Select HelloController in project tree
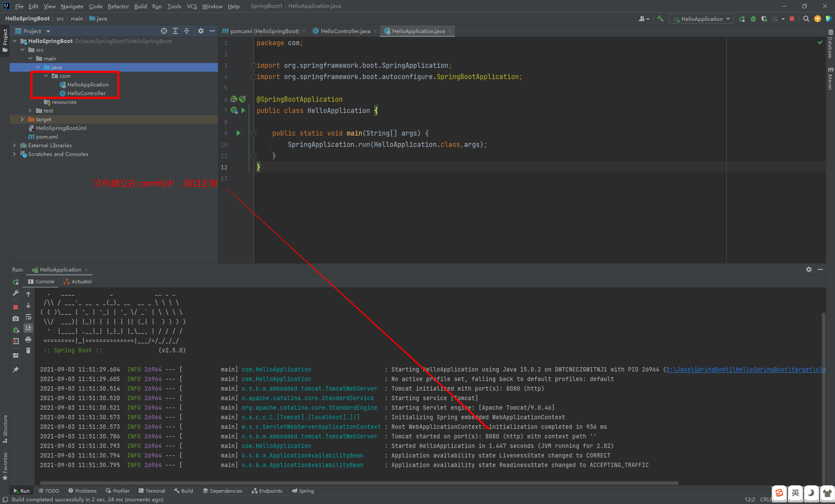The width and height of the screenshot is (835, 504). pyautogui.click(x=86, y=93)
